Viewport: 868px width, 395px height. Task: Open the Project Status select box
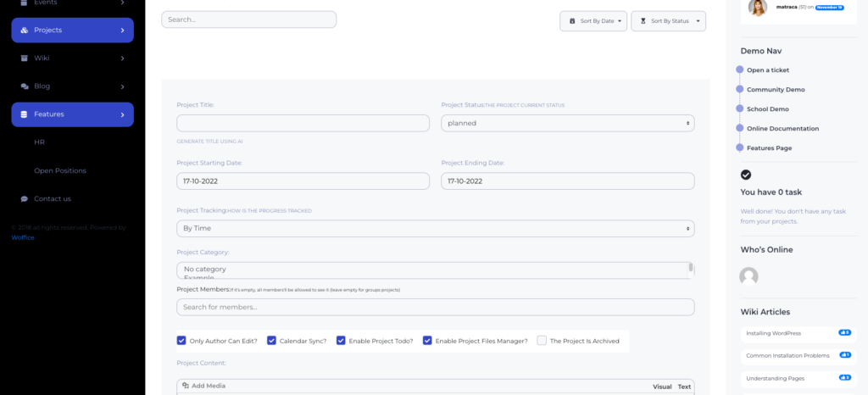coord(567,124)
